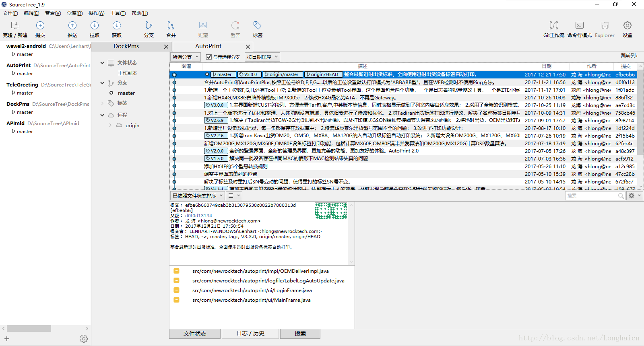Open the Tools (工具) menu
Image resolution: width=644 pixels, height=346 pixels.
tap(118, 13)
